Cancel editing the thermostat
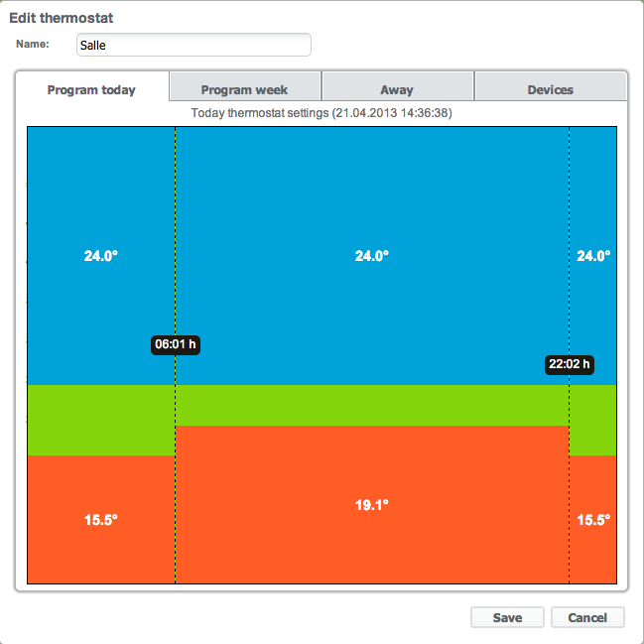Image resolution: width=644 pixels, height=644 pixels. (586, 617)
